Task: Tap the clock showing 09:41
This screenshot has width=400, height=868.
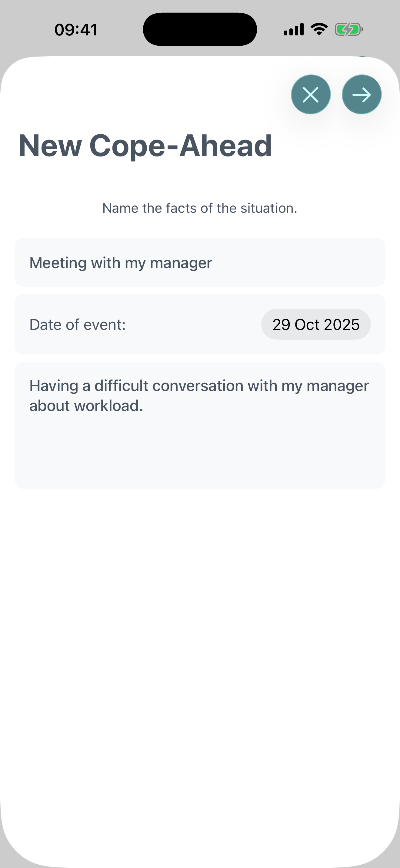Action: click(76, 30)
